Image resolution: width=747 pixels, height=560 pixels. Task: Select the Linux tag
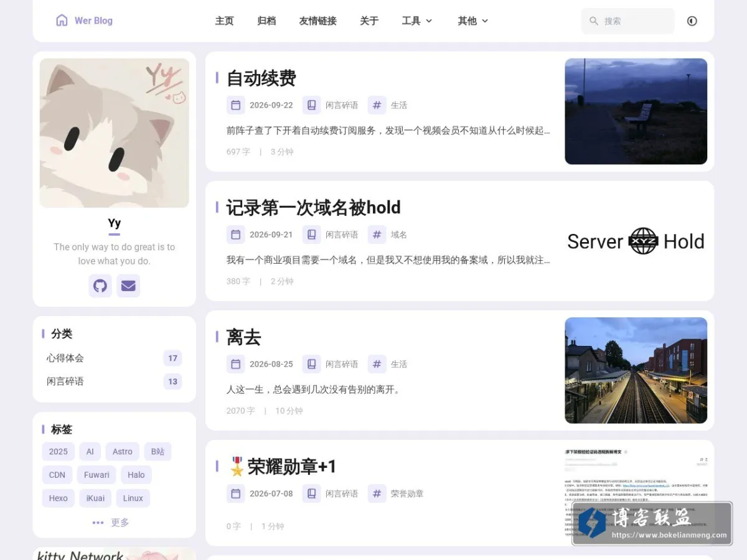point(133,498)
